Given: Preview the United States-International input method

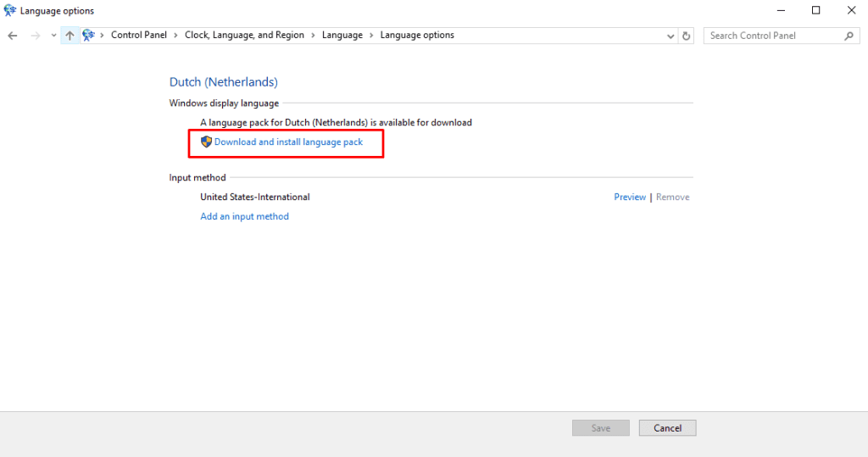Looking at the screenshot, I should [x=630, y=197].
